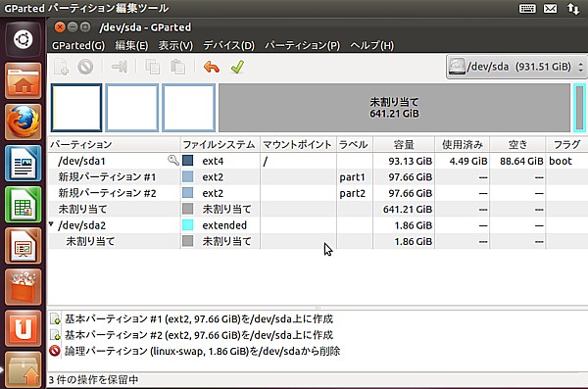The image size is (588, 389).
Task: Select the cyan extended partition block in disk map
Action: [x=579, y=108]
